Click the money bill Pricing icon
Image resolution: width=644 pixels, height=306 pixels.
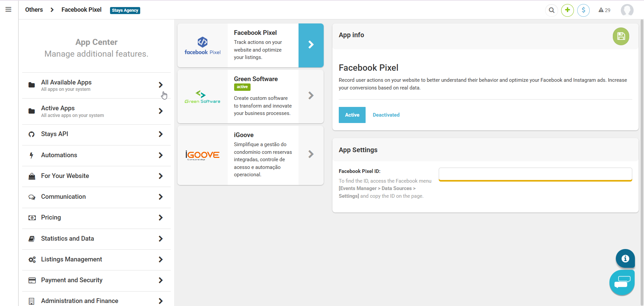point(32,218)
